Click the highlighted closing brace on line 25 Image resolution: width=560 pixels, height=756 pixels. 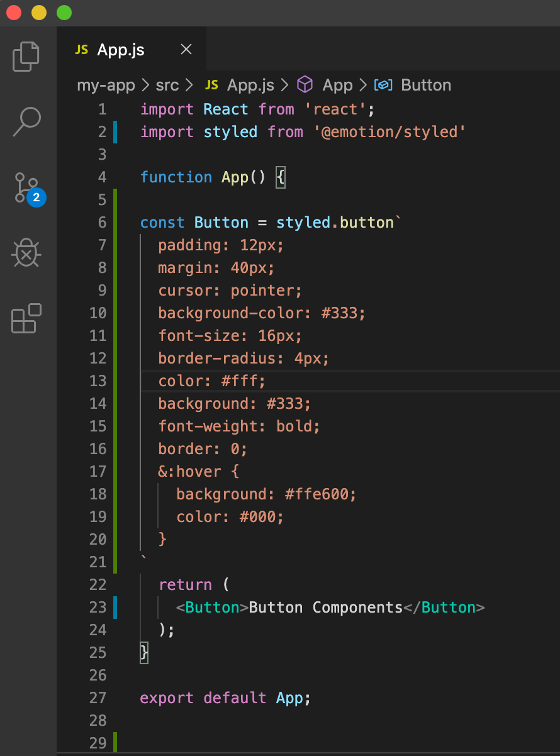[145, 653]
